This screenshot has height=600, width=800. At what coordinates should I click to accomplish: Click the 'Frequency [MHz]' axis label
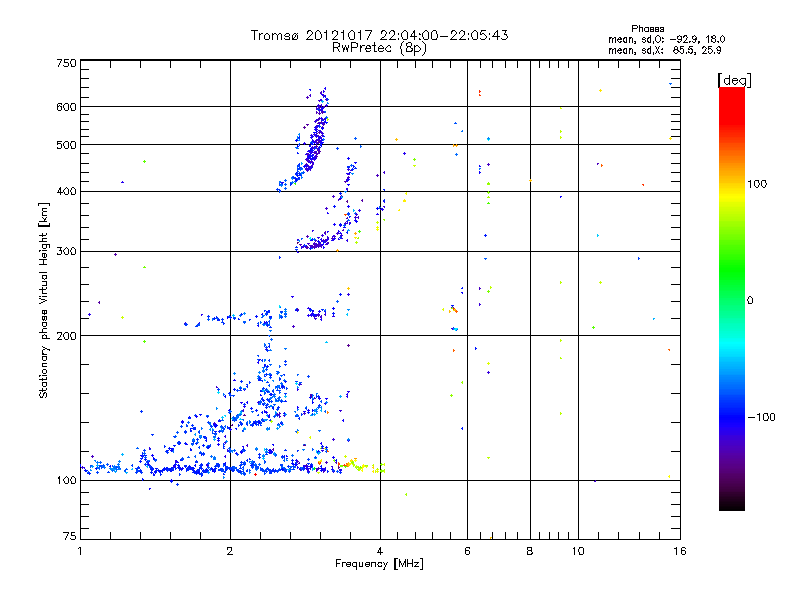pyautogui.click(x=379, y=564)
